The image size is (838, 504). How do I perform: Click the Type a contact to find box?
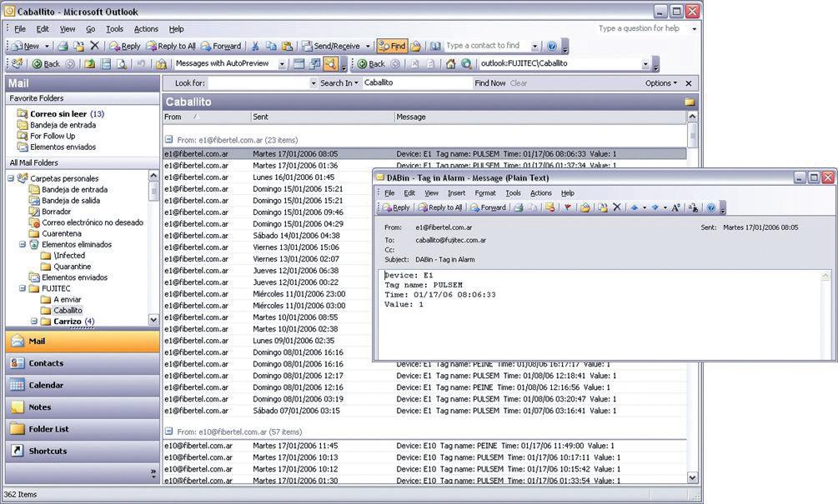coord(488,46)
